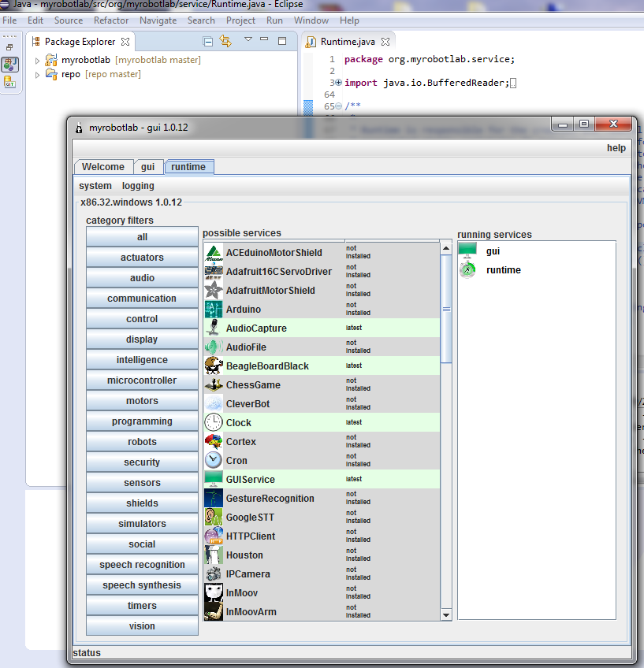
Task: Select the AdafruitMotorShield star icon
Action: (x=214, y=291)
